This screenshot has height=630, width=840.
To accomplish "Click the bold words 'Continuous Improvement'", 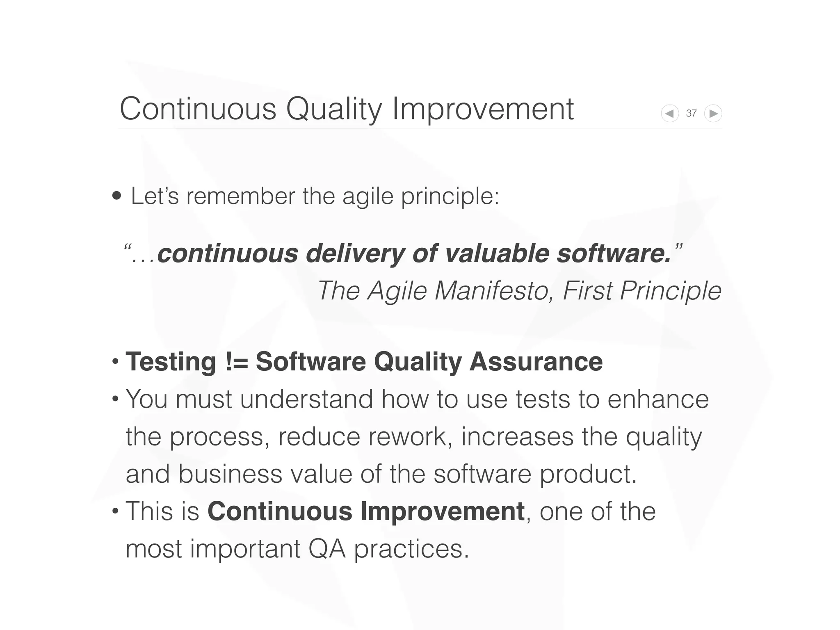I will pos(366,511).
